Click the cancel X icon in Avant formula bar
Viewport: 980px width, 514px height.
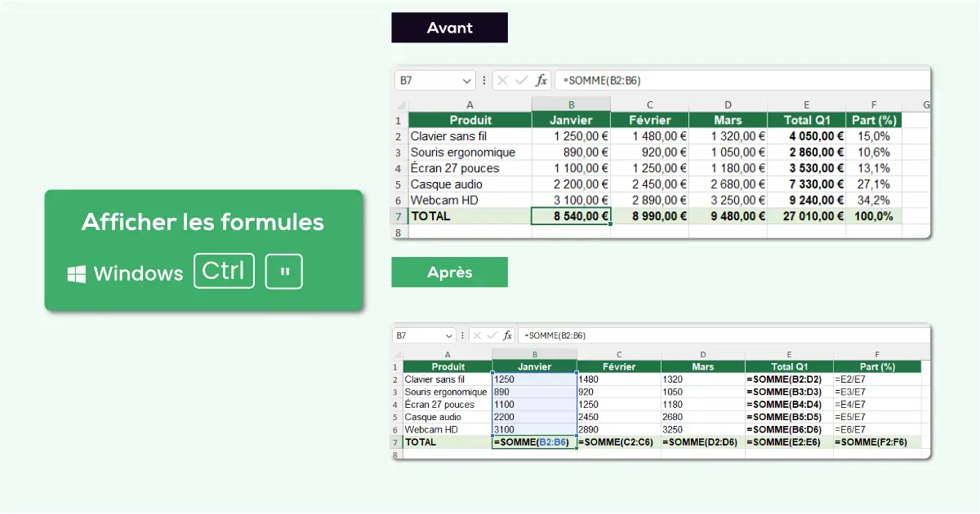point(502,80)
